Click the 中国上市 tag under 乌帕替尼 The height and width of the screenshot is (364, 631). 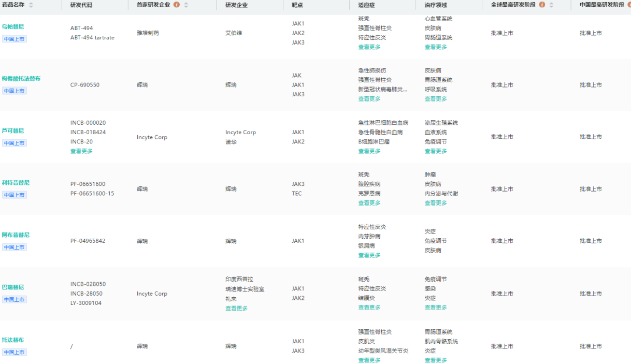(14, 39)
